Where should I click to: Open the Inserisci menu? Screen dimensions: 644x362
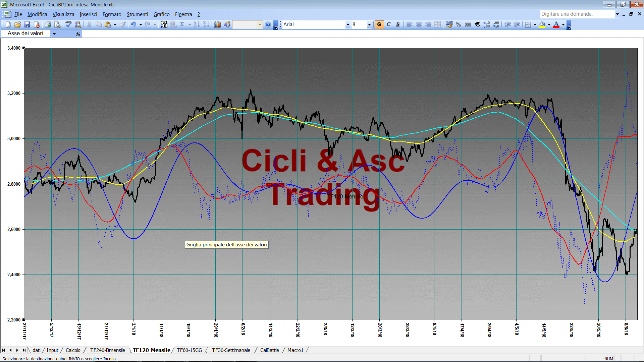point(88,14)
